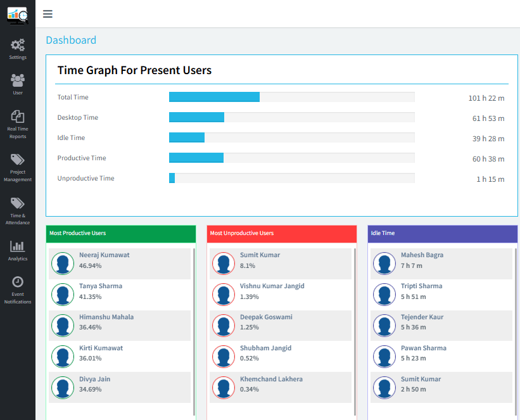Open Vishnu Kumar Jangid name link

[x=272, y=286]
